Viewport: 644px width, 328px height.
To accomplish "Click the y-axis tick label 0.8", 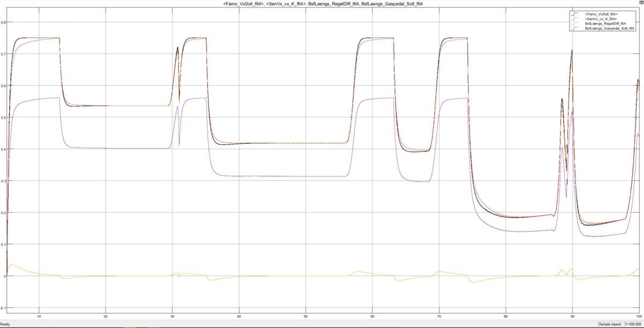I will click(x=4, y=23).
